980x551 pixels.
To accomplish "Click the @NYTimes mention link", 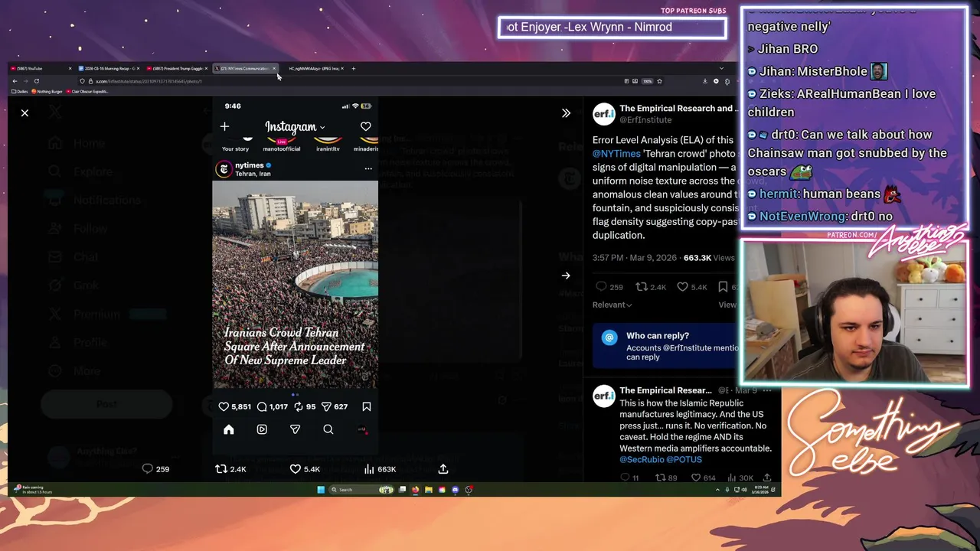I will (616, 153).
